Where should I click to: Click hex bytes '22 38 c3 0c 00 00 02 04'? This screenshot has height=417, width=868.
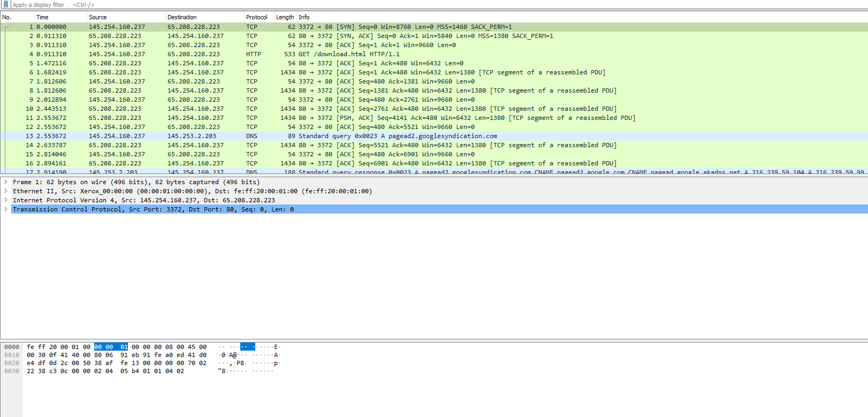(70, 371)
